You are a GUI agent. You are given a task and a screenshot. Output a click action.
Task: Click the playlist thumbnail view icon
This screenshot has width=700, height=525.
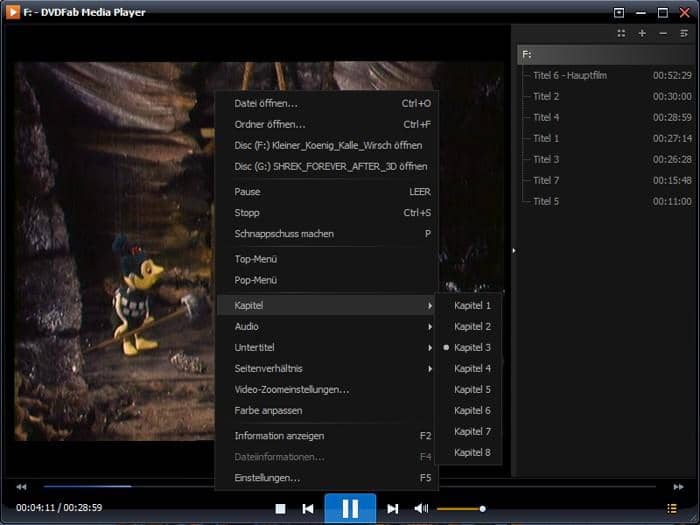tap(621, 33)
